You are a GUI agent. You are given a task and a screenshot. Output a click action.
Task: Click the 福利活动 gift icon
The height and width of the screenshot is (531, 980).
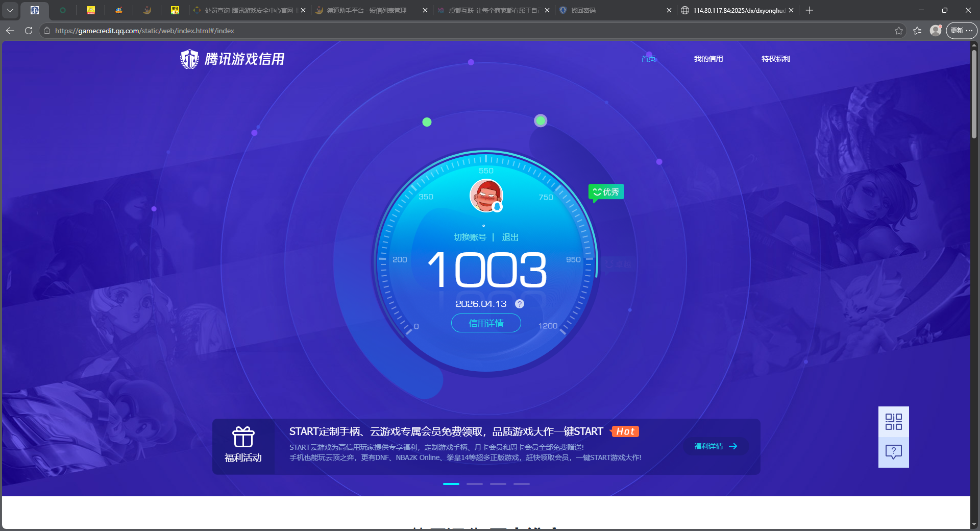tap(243, 438)
